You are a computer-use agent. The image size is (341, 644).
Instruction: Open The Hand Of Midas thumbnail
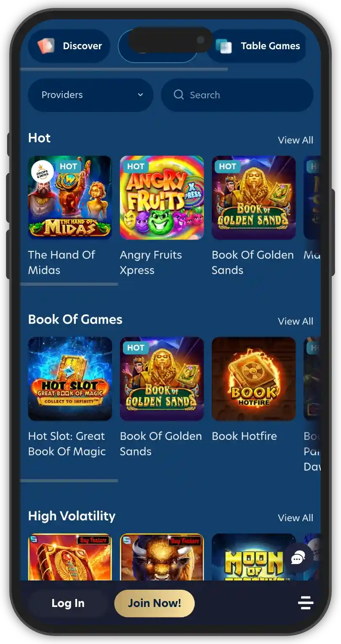(70, 197)
